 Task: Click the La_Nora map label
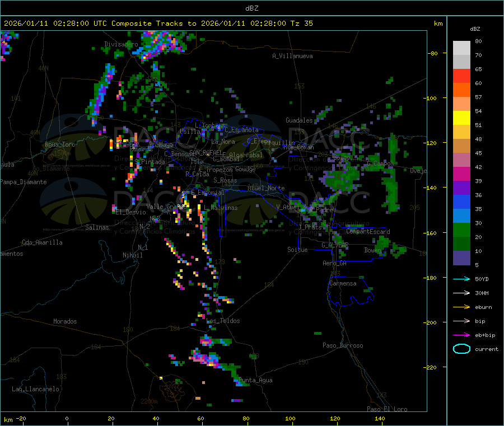tap(223, 142)
